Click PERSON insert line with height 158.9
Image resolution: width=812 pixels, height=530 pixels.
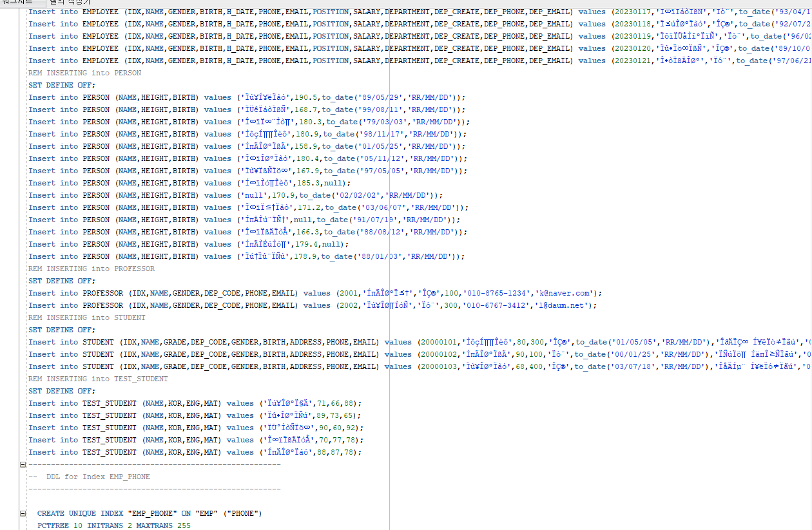[x=247, y=146]
